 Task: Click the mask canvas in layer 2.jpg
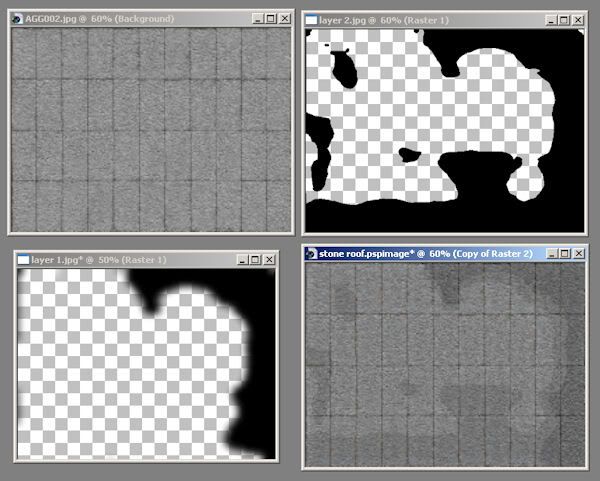click(x=445, y=130)
